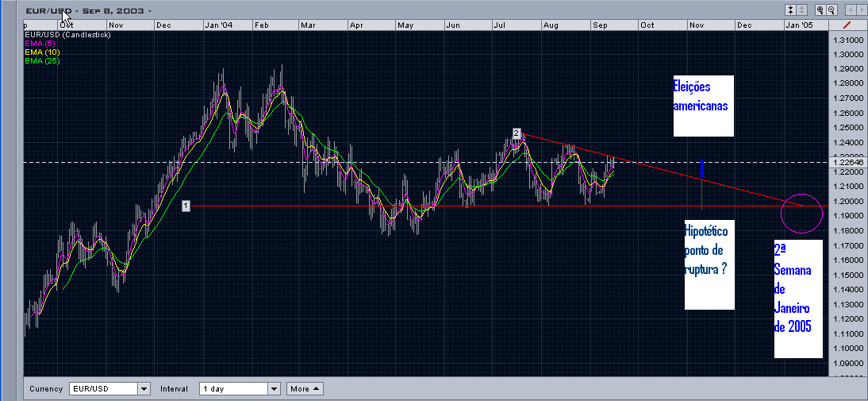The image size is (868, 401).
Task: Click the 'Hipotético ponto de ruptura ?' note
Action: tap(709, 264)
